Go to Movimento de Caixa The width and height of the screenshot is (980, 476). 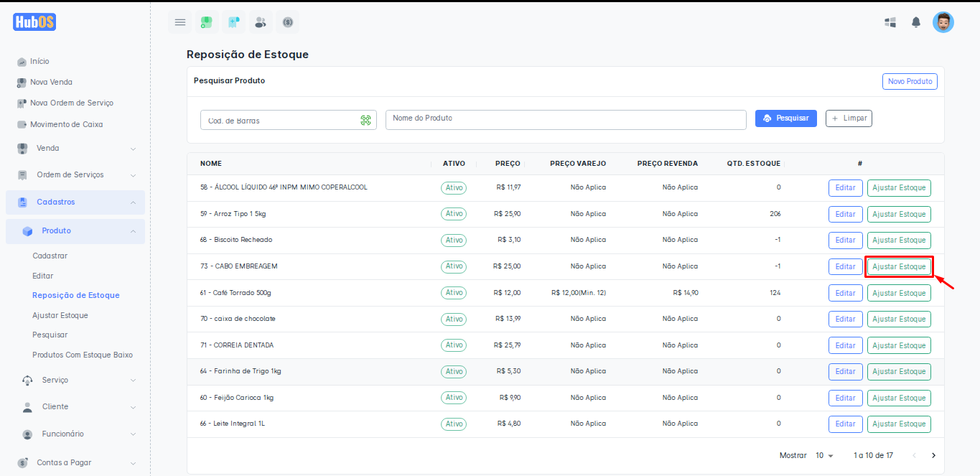click(66, 124)
